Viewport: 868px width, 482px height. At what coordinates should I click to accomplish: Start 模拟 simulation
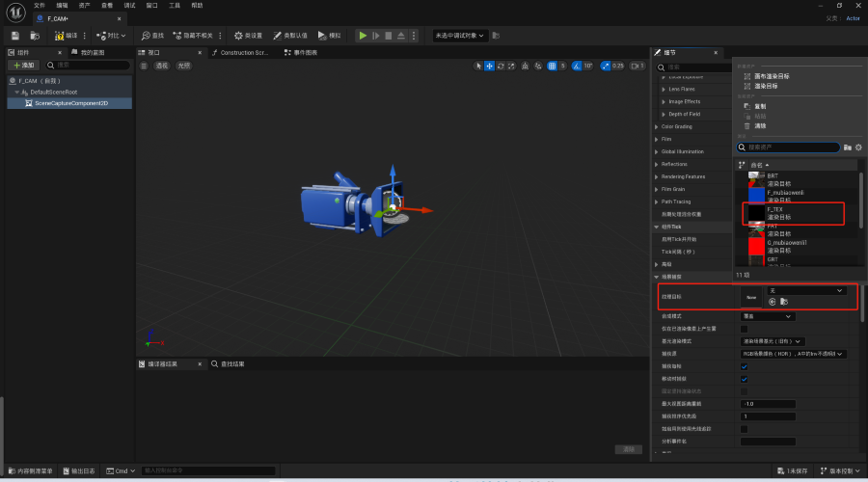329,36
